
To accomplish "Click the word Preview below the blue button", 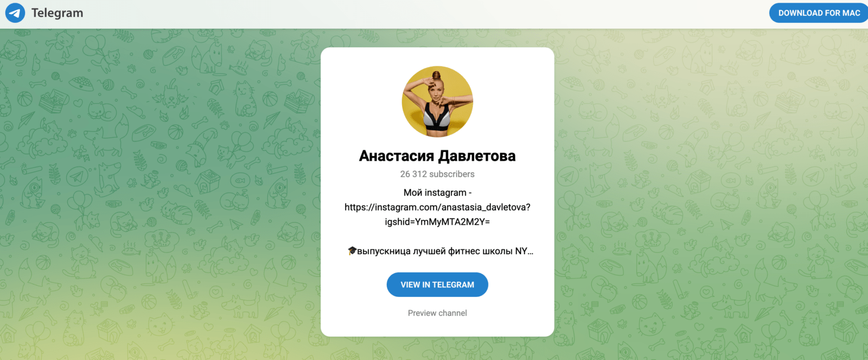I will click(x=422, y=313).
